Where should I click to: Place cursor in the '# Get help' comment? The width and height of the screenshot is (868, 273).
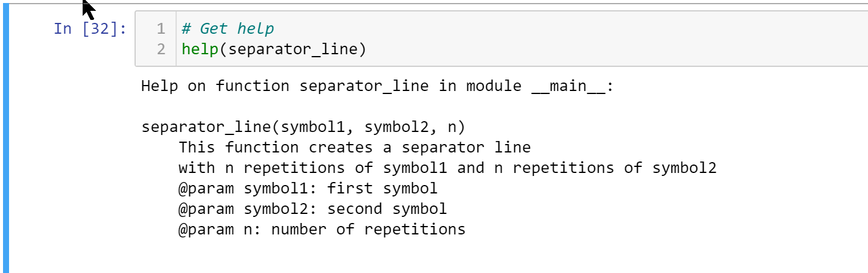(228, 28)
